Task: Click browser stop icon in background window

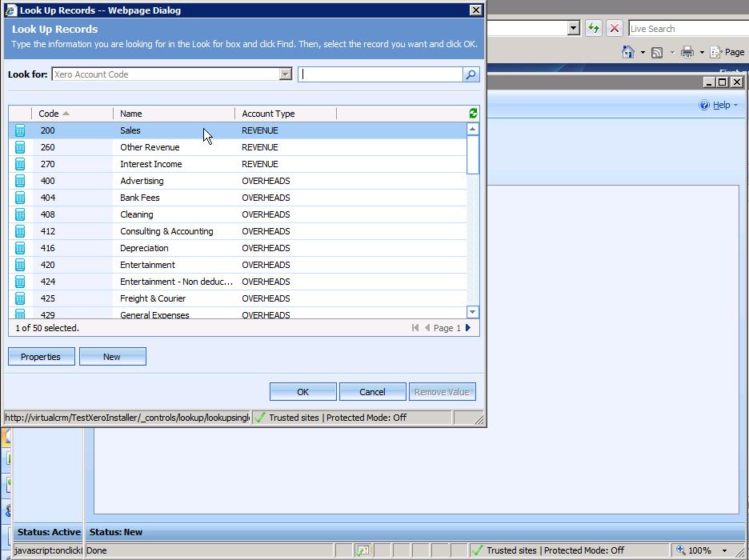Action: tap(615, 28)
